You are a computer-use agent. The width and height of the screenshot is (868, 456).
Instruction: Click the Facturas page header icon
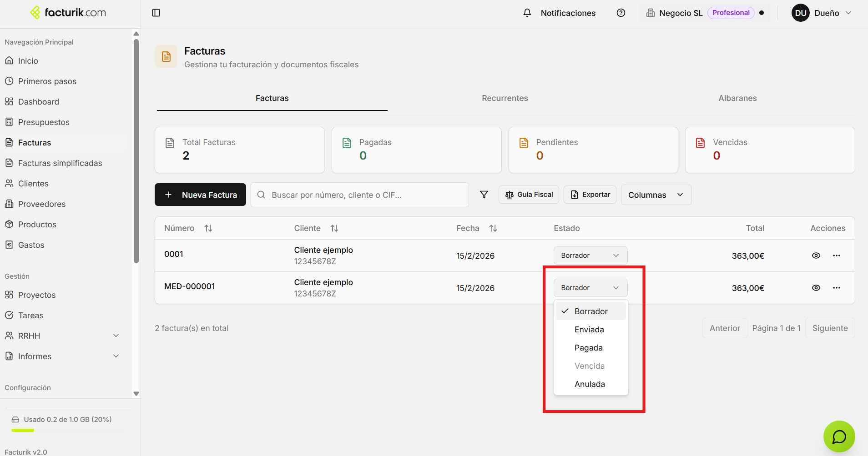click(166, 56)
